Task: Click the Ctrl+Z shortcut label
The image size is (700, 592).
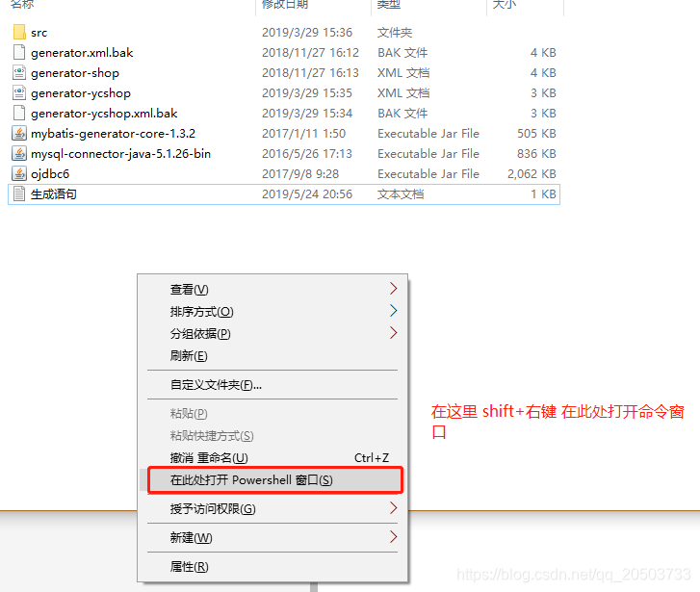Action: click(x=372, y=457)
